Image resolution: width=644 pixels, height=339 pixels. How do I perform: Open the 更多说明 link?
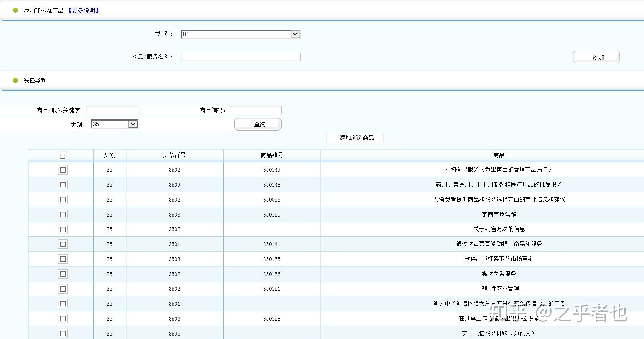click(84, 10)
